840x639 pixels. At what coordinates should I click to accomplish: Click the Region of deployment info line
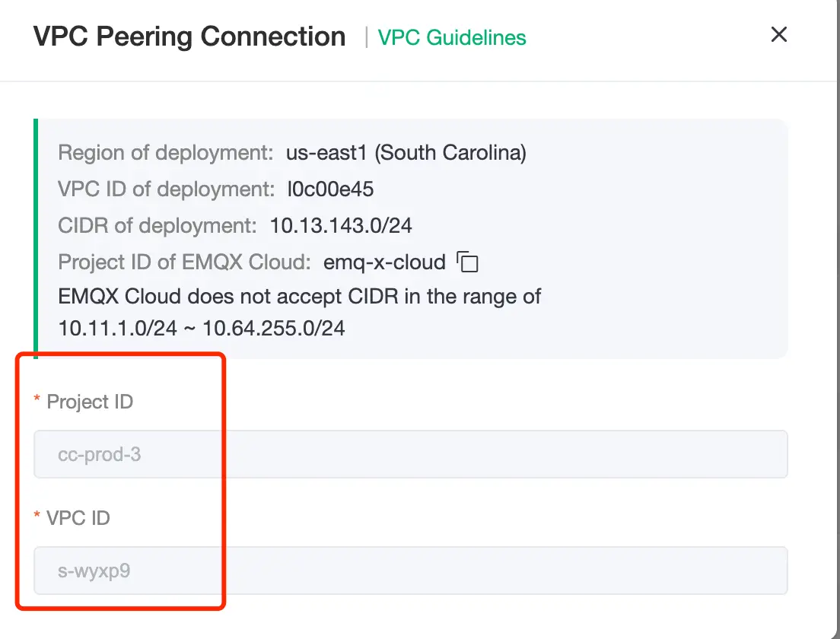292,153
